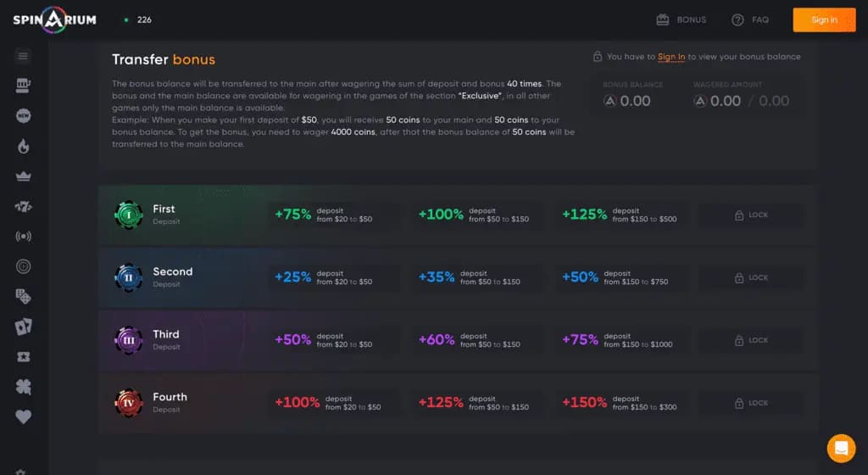Open the live broadcast sidebar icon

click(23, 237)
